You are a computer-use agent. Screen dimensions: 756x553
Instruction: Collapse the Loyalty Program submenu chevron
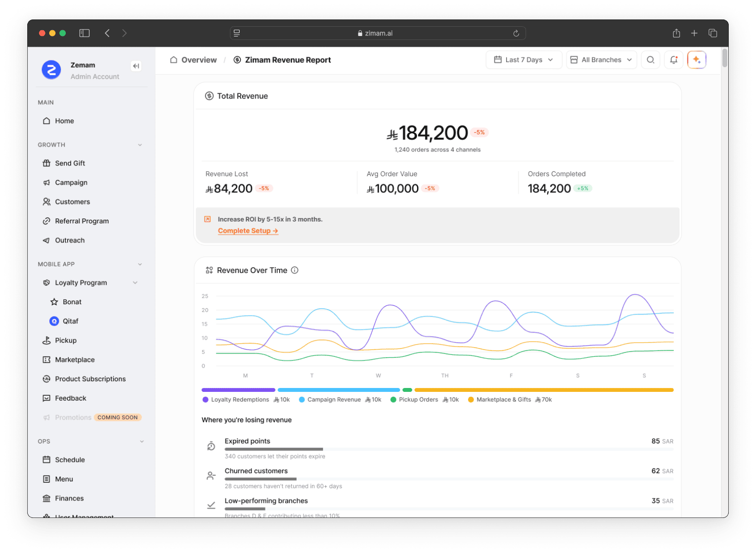[135, 283]
